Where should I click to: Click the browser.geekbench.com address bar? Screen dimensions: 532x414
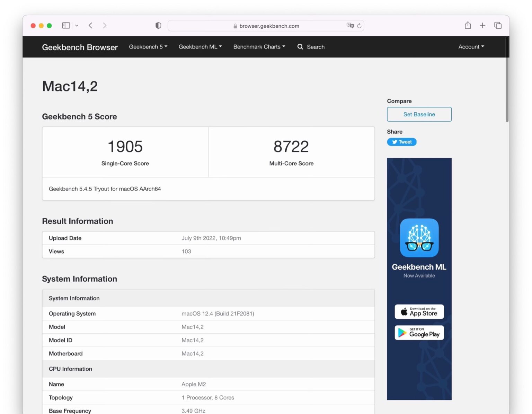(x=266, y=26)
